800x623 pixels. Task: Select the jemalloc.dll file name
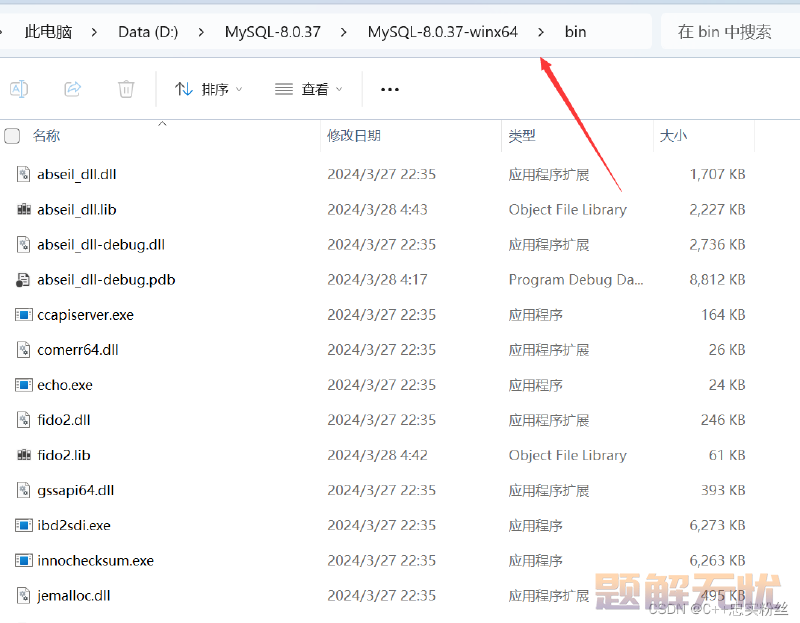pyautogui.click(x=73, y=595)
